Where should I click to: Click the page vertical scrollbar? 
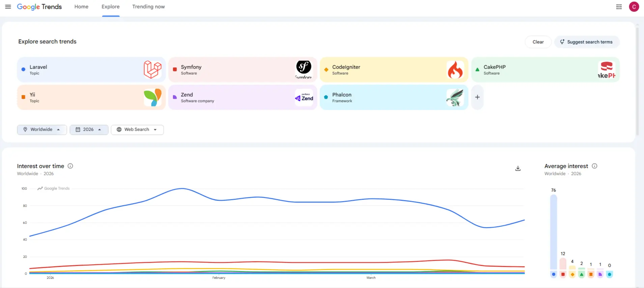[637, 81]
